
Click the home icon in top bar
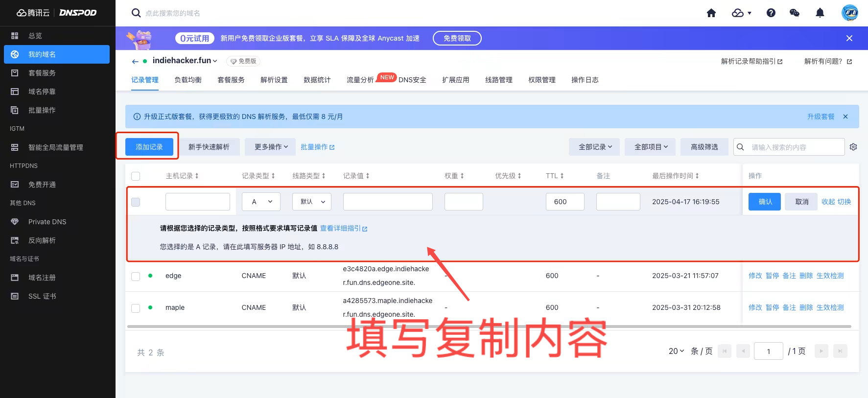[x=711, y=13]
